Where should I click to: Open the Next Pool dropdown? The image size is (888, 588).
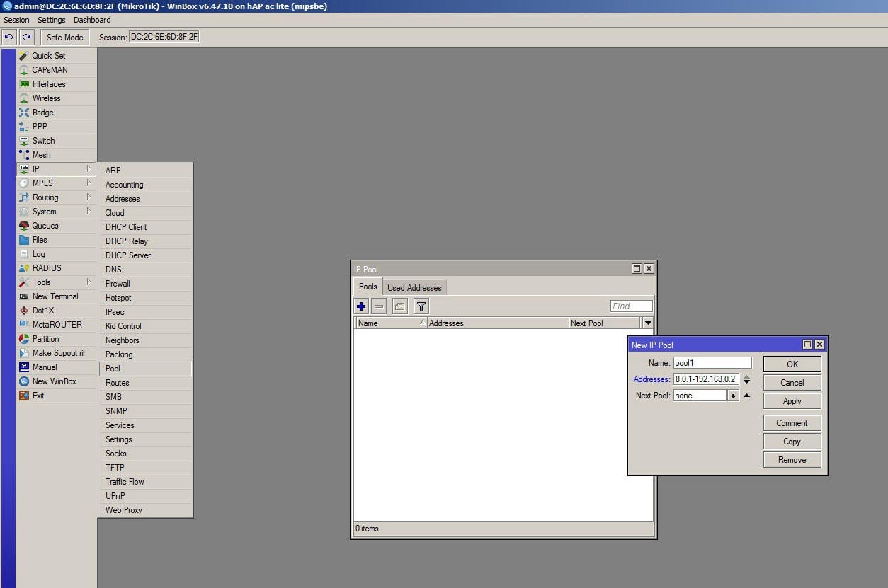[x=733, y=396]
